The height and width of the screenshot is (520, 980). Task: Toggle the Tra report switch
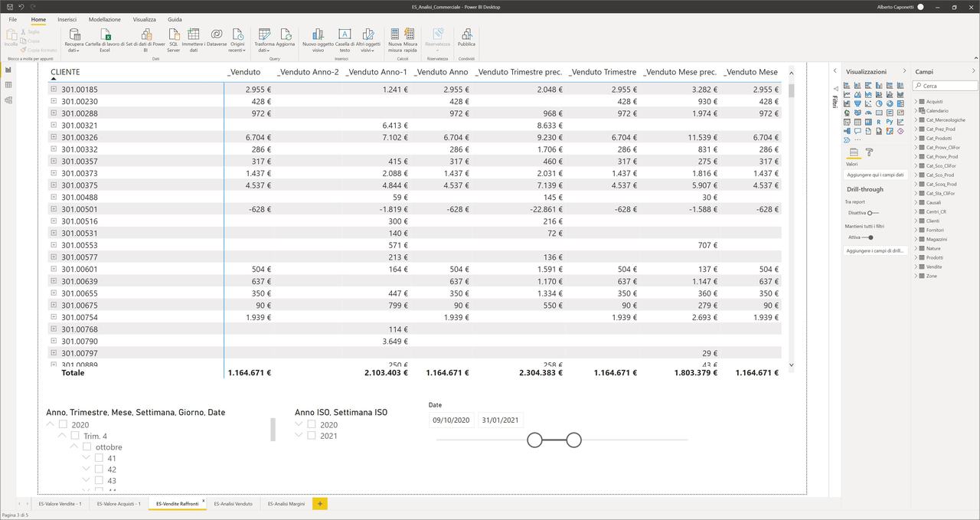pyautogui.click(x=872, y=213)
